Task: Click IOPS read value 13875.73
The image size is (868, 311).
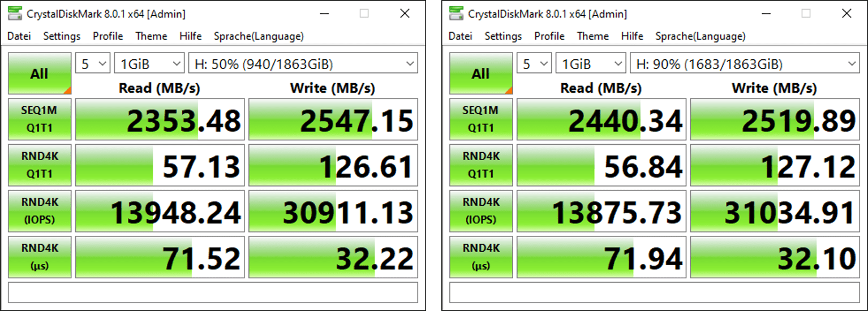Action: [601, 211]
